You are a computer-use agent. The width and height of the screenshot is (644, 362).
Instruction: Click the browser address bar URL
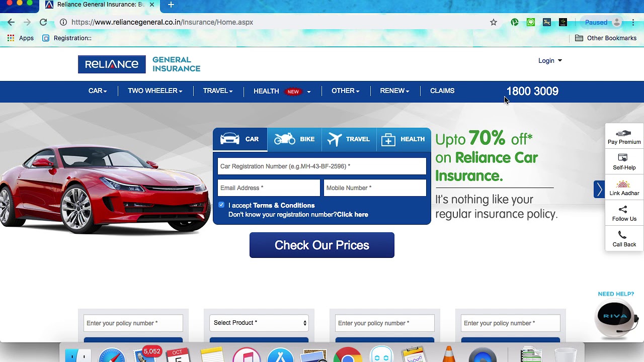tap(162, 22)
